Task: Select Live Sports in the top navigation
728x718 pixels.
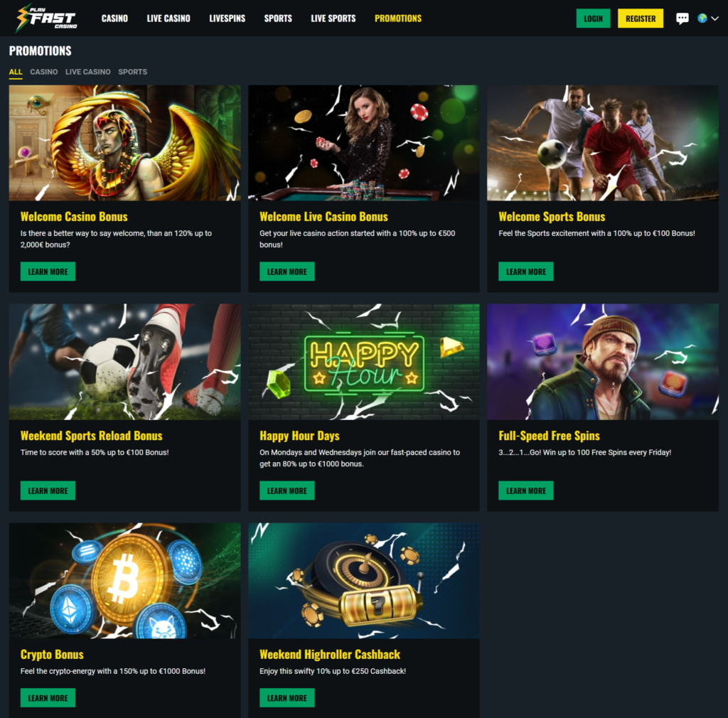Action: [x=333, y=18]
